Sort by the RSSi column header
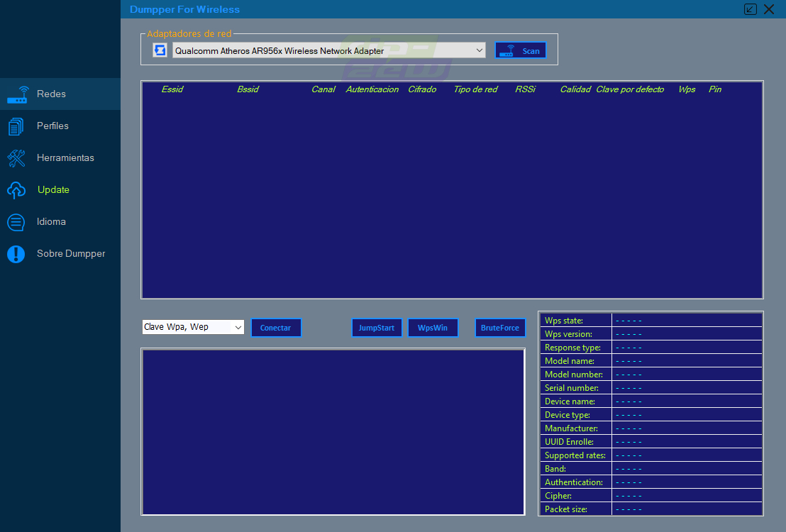The height and width of the screenshot is (532, 786). point(525,89)
